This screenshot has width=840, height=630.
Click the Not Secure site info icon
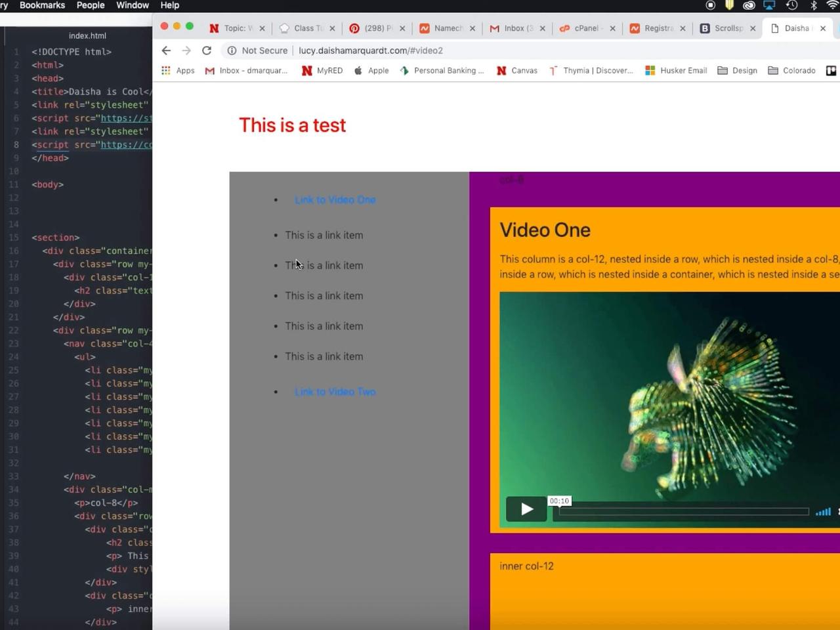[232, 51]
